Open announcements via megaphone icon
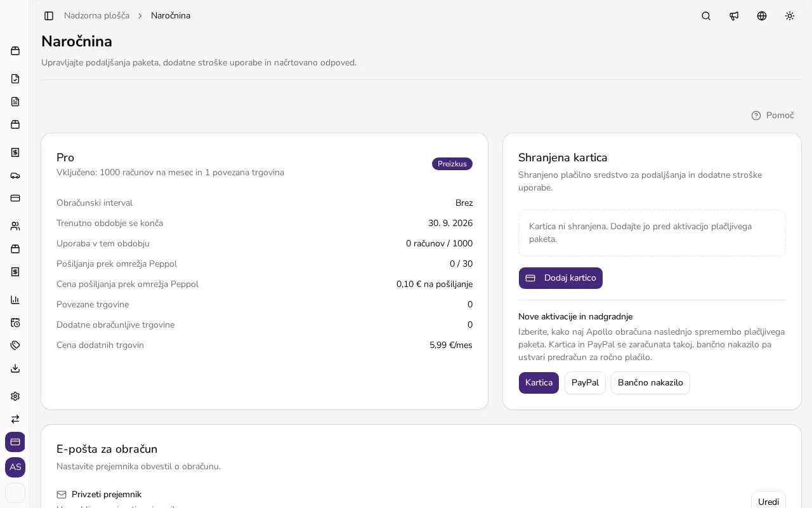 click(734, 16)
